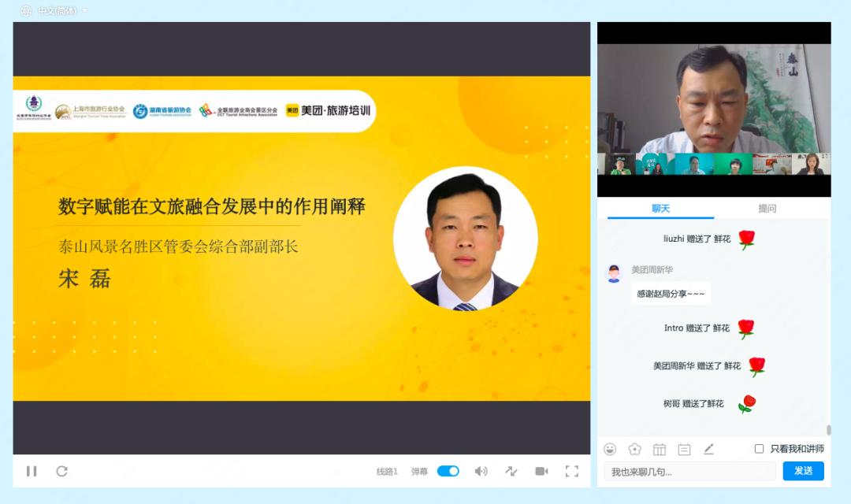The width and height of the screenshot is (851, 504).
Task: Toggle the 弹幕 danmaku switch off
Action: pos(448,470)
